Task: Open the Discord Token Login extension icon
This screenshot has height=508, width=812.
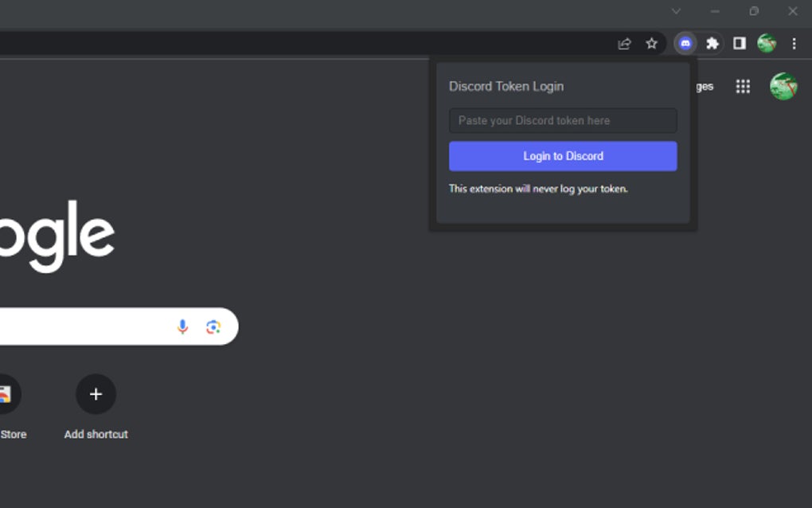Action: pos(685,43)
